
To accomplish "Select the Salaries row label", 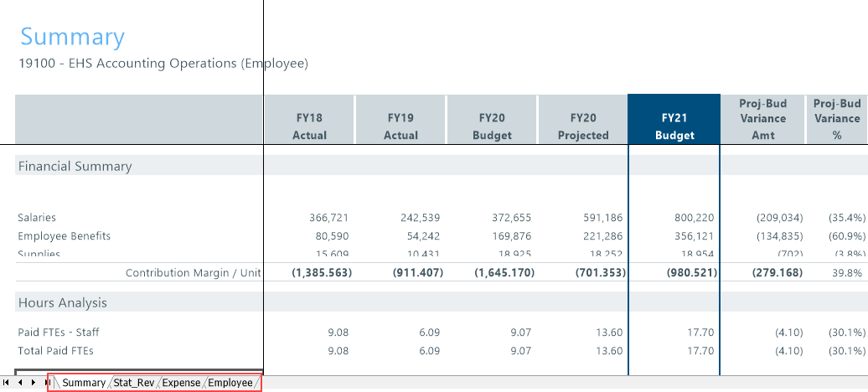I will (x=37, y=218).
